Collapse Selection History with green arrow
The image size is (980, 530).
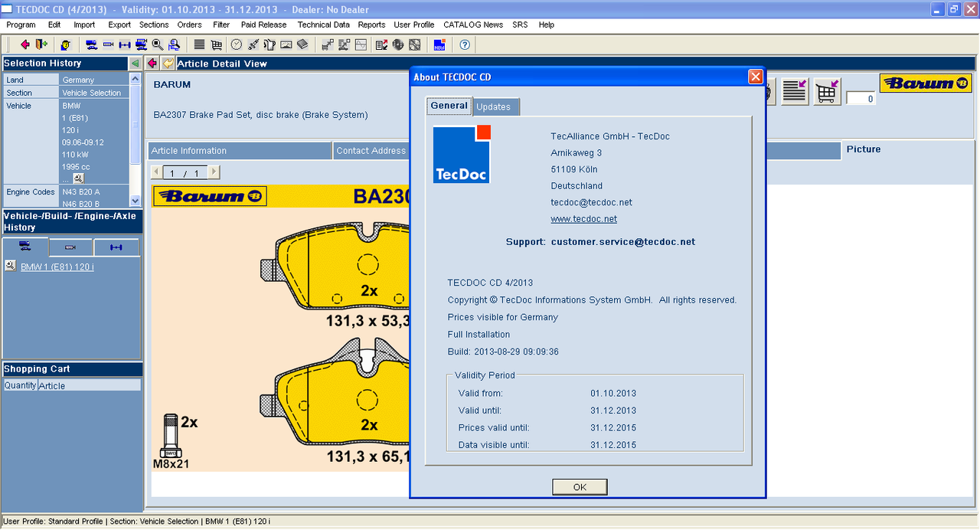[x=135, y=63]
